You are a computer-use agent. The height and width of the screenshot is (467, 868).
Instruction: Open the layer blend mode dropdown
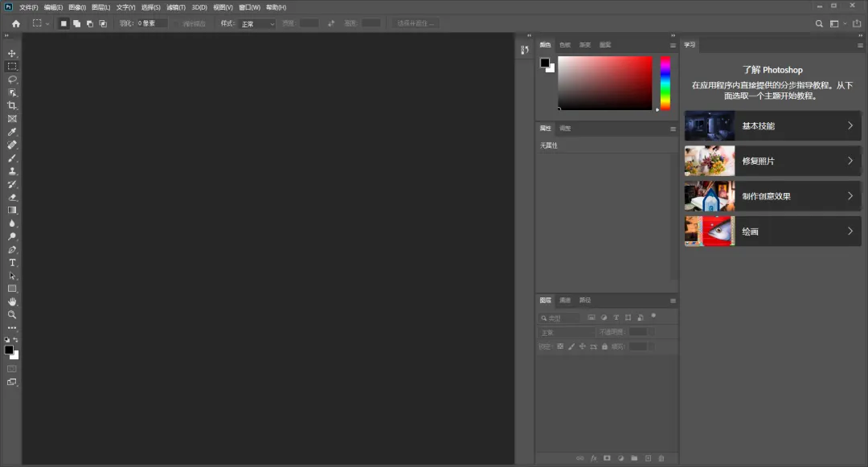(567, 332)
